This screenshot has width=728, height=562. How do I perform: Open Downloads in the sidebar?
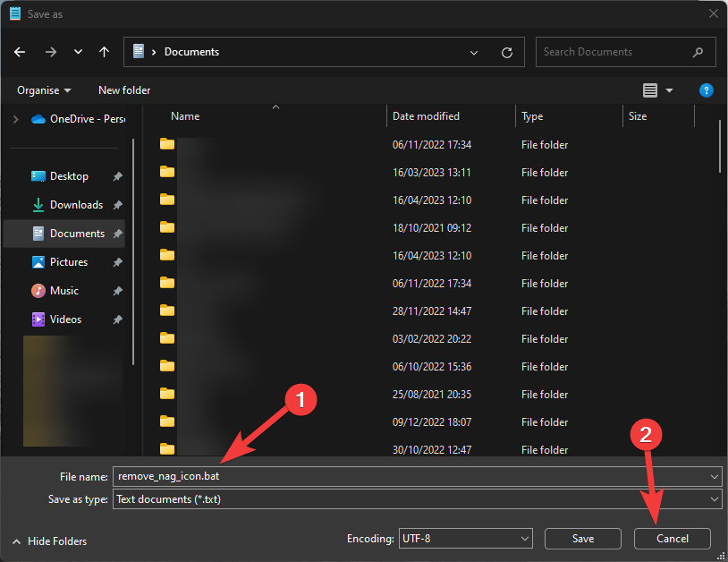(x=76, y=205)
